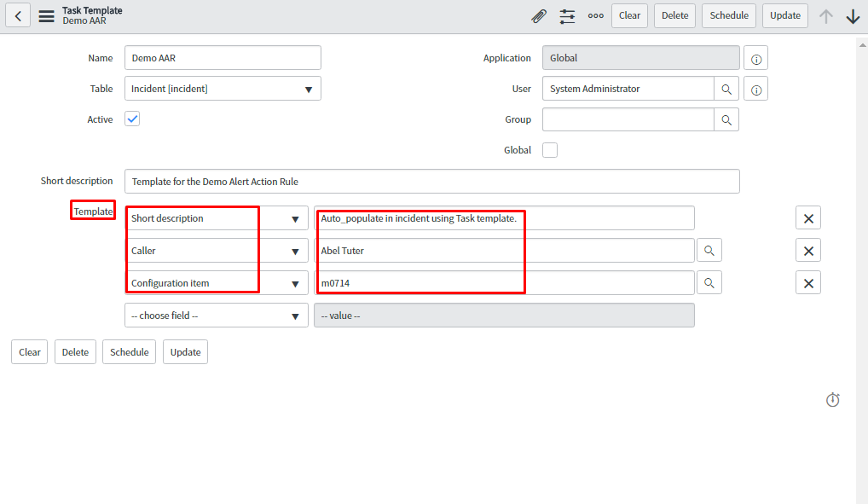Screen dimensions: 868x504
Task: Open the form context hamburger menu
Action: pos(47,16)
